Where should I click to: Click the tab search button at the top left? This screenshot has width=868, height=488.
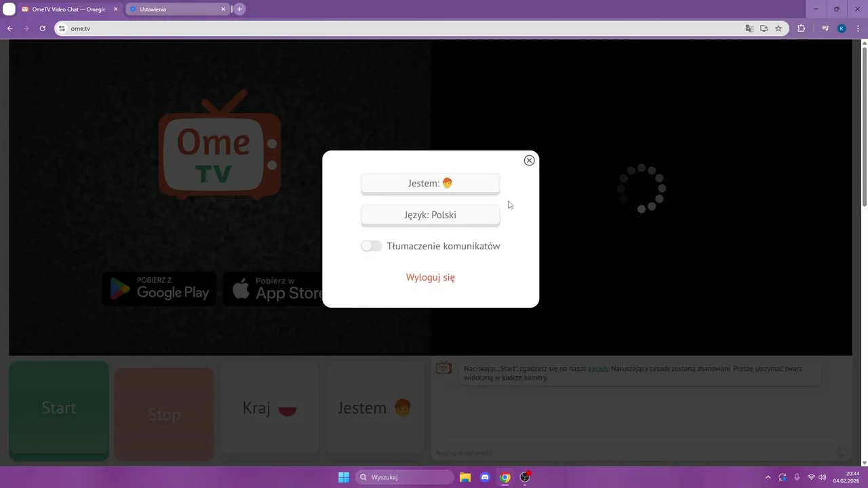tap(9, 9)
